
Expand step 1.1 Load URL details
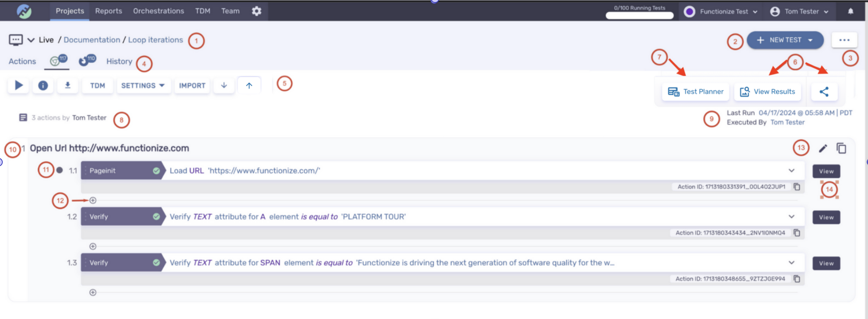tap(791, 171)
